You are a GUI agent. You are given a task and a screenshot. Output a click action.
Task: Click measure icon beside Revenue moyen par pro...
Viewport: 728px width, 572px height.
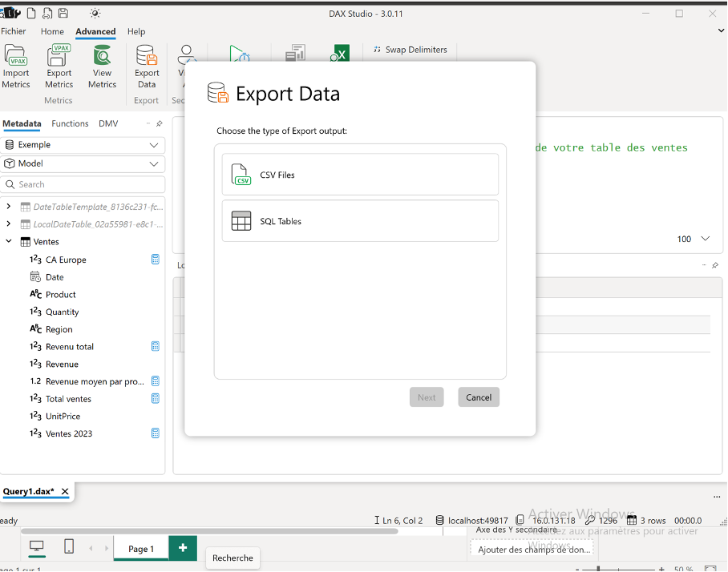coord(156,381)
